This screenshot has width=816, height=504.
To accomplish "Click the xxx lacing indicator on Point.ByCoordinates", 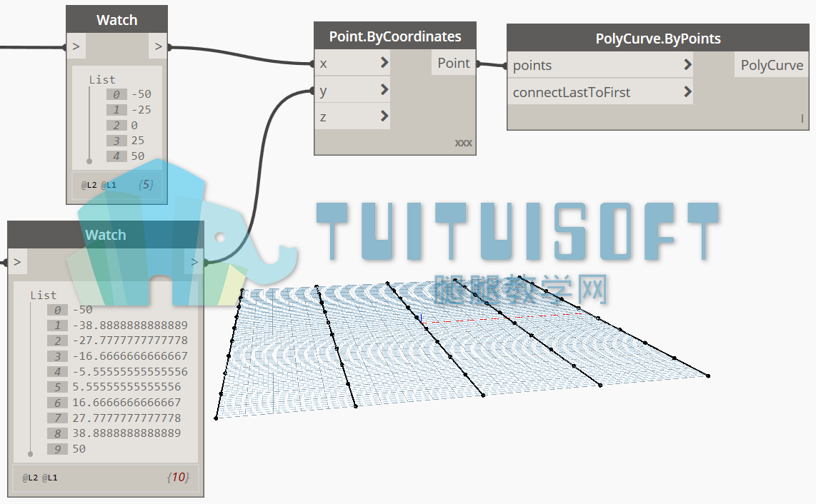I will pos(463,143).
